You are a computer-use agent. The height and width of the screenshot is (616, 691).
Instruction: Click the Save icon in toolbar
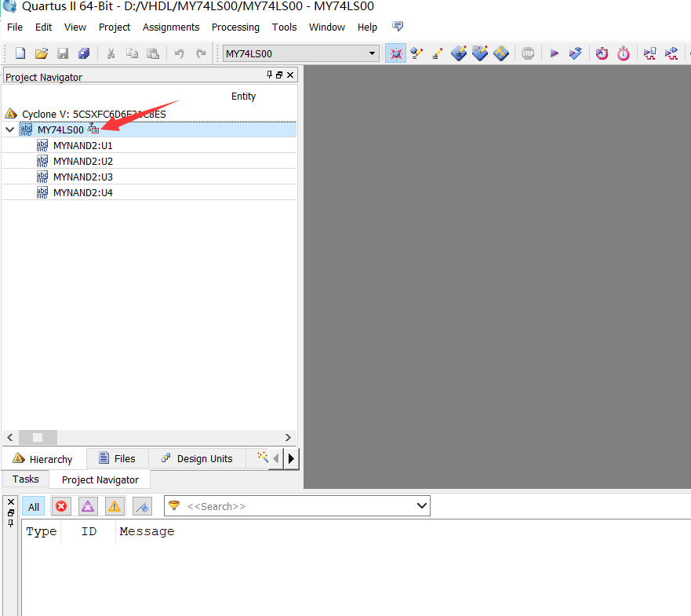[x=63, y=54]
